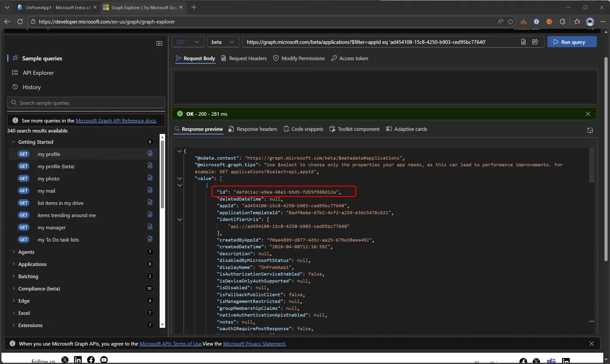610x364 pixels.
Task: Collapse the sidebar panel using its toggle icon
Action: [159, 43]
